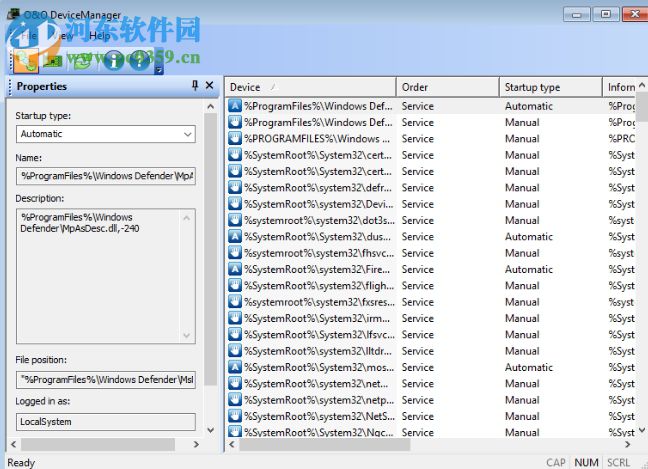
Task: Click the Inform column header
Action: click(620, 87)
